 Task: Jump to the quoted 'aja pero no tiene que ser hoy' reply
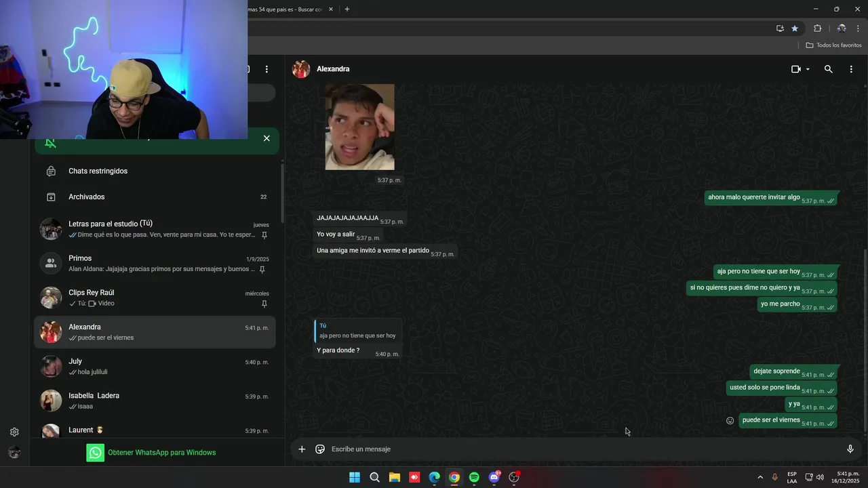[x=358, y=331]
